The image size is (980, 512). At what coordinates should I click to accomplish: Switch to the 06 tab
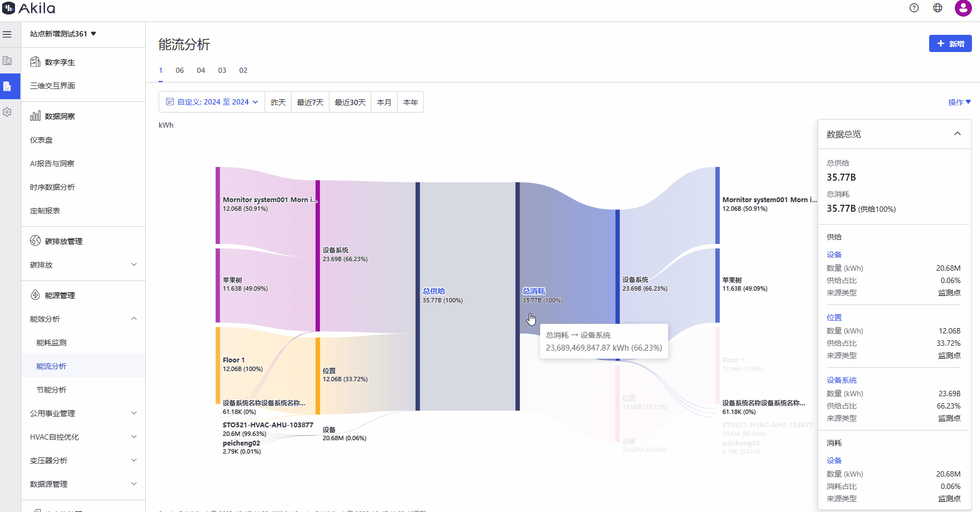click(179, 70)
